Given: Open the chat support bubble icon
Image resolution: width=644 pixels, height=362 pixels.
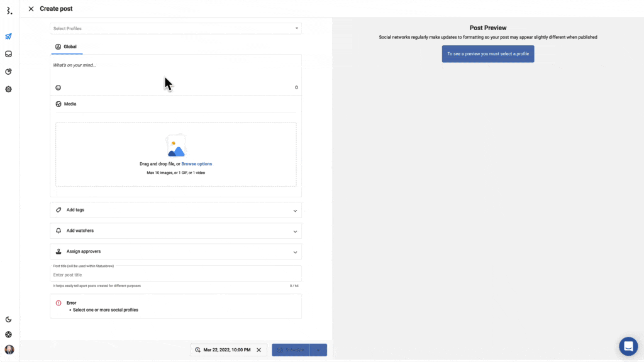Looking at the screenshot, I should point(628,346).
